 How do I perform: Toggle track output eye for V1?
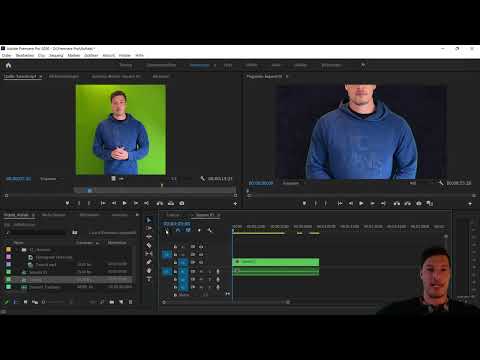point(201,262)
